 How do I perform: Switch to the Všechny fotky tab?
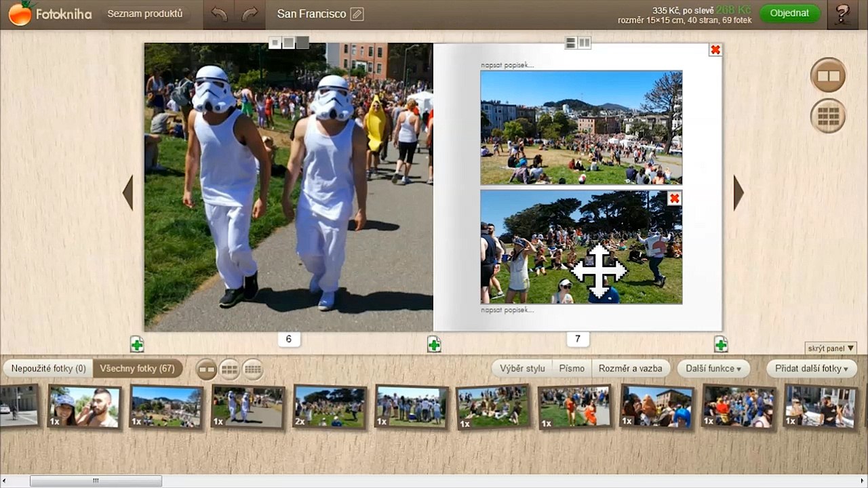pos(138,369)
